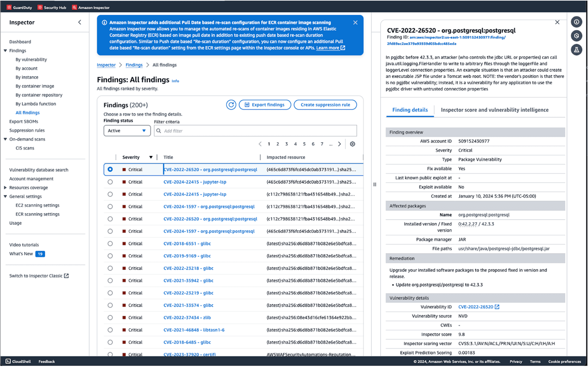Open What's New with 19 badge
This screenshot has height=367, width=588.
[x=27, y=254]
